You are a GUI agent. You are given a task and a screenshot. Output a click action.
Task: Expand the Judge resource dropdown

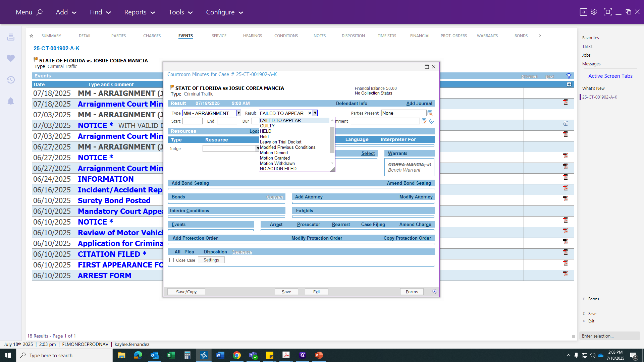point(258,148)
